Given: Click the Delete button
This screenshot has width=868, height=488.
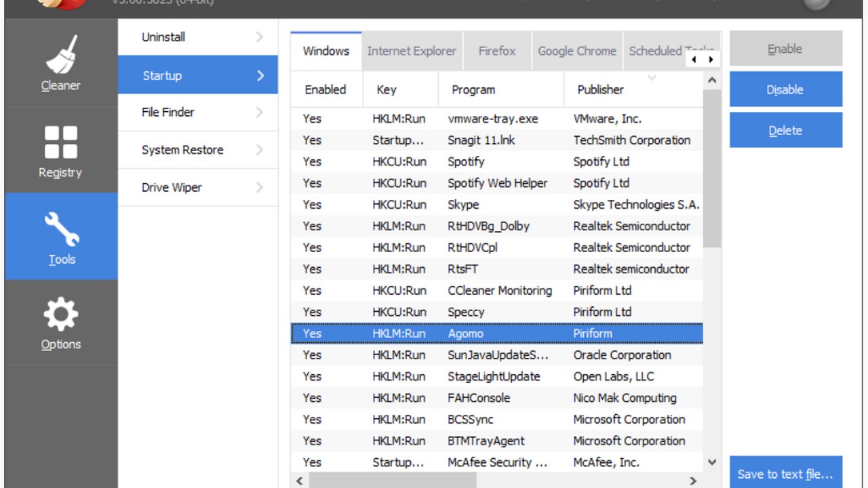Looking at the screenshot, I should click(x=786, y=130).
